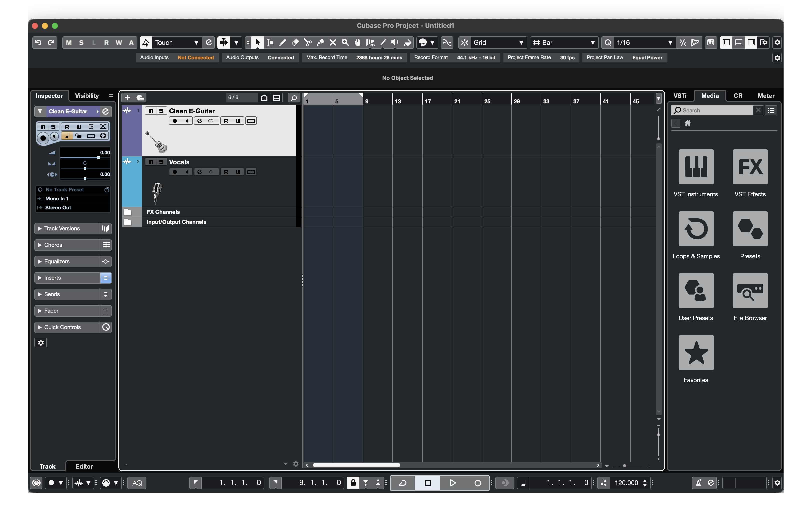Solo the Clean E-Guitar track
This screenshot has width=812, height=530.
coord(161,111)
